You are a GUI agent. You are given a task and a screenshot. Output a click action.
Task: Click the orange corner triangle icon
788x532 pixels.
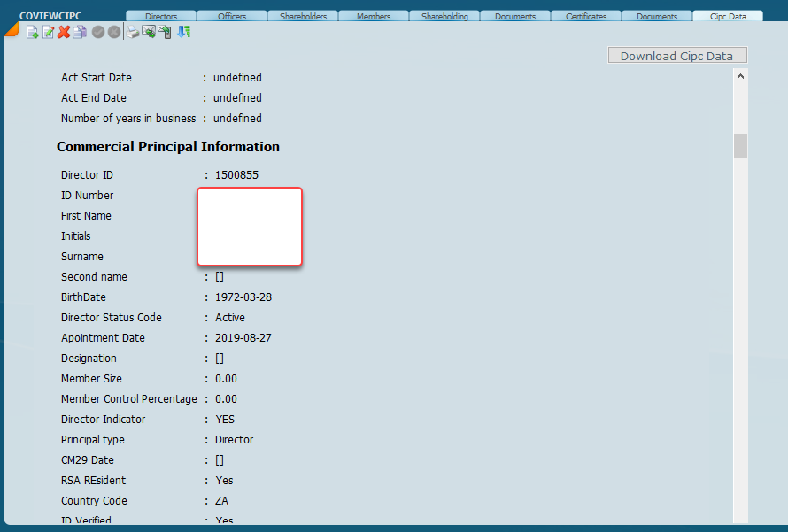pos(11,30)
